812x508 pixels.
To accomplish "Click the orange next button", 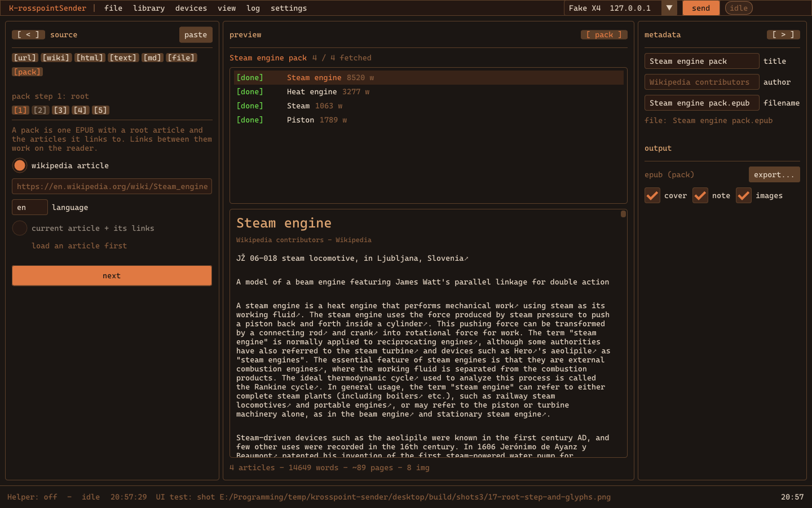I will pyautogui.click(x=112, y=275).
